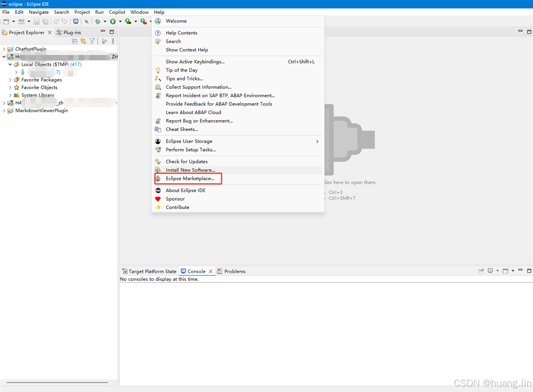Viewport: 533px width, 392px height.
Task: Click Help Contents menu entry
Action: click(237, 33)
